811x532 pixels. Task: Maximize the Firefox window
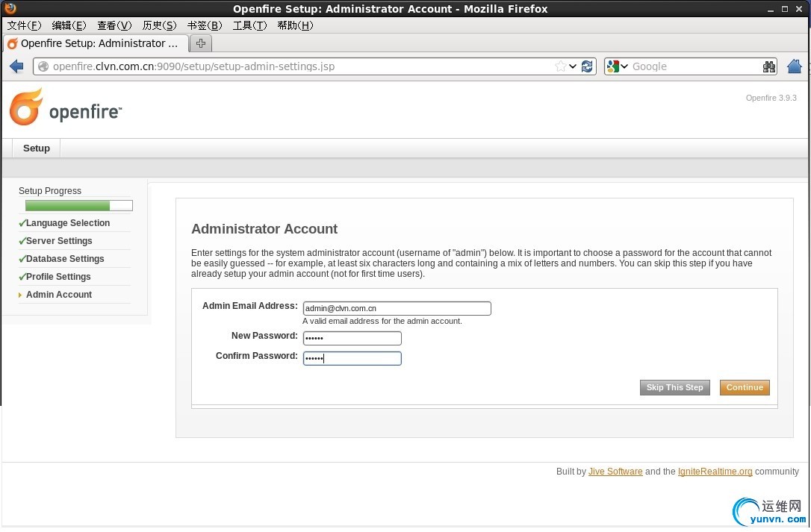(785, 9)
